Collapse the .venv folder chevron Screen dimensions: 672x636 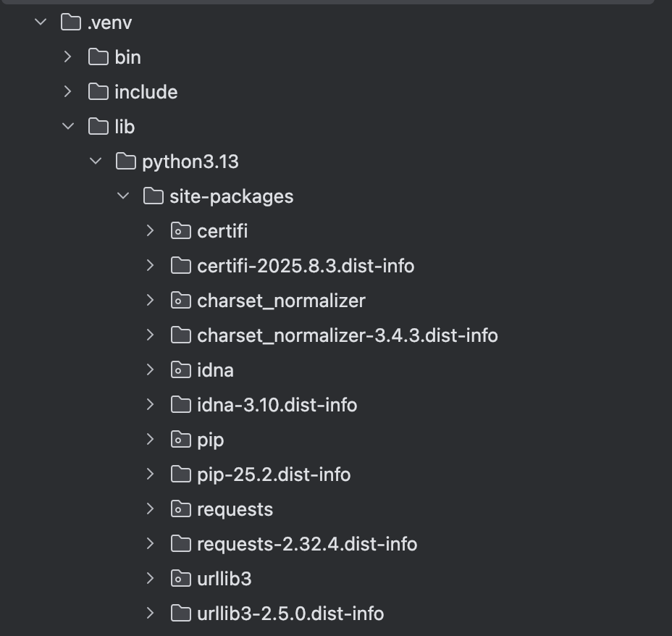(41, 22)
